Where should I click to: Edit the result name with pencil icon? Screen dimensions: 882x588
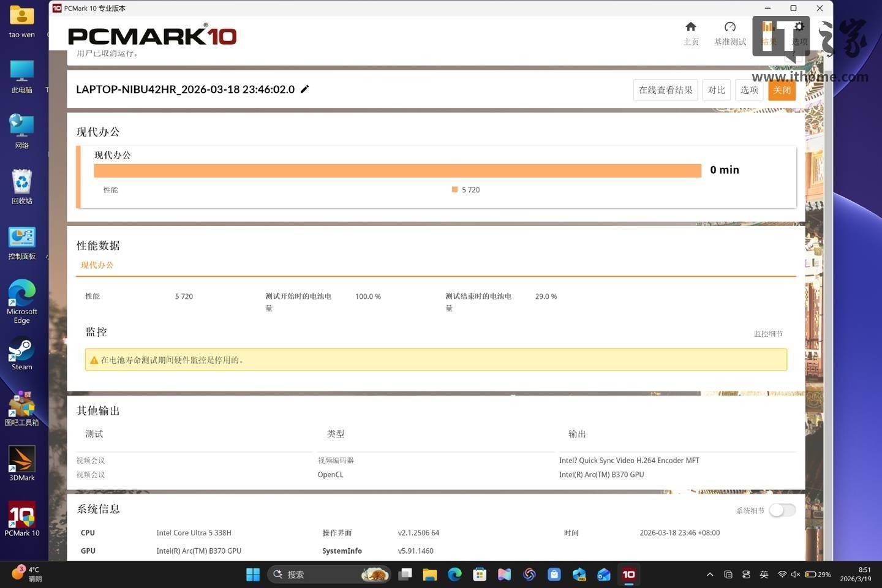304,89
